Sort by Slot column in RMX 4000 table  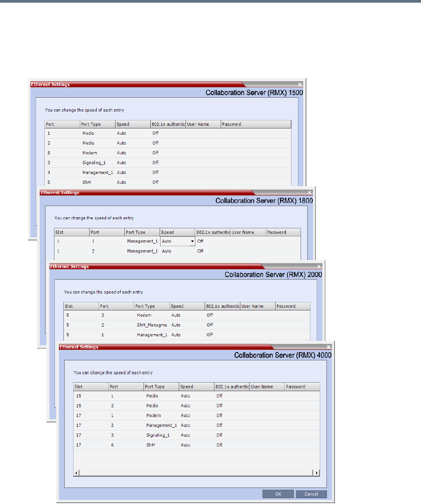[x=91, y=387]
